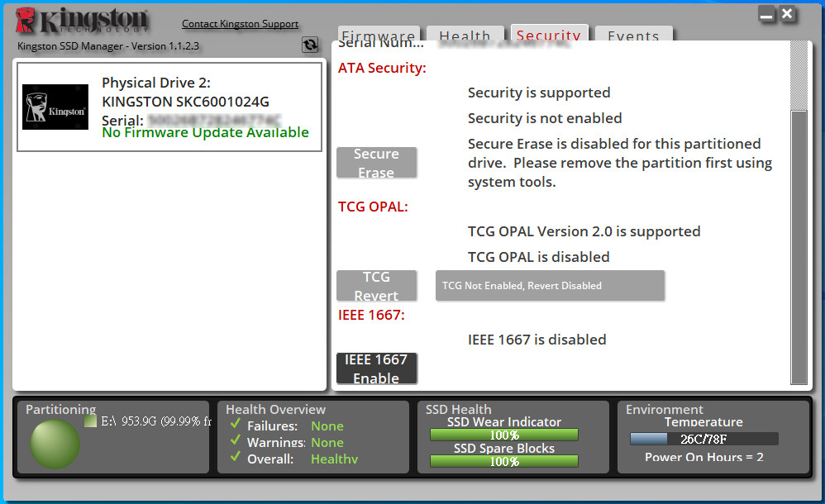Viewport: 825px width, 504px height.
Task: Open the Firmware tab
Action: [x=379, y=33]
